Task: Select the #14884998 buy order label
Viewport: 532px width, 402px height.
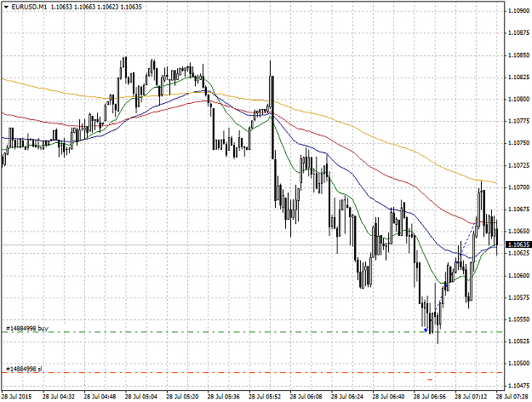Action: click(27, 328)
